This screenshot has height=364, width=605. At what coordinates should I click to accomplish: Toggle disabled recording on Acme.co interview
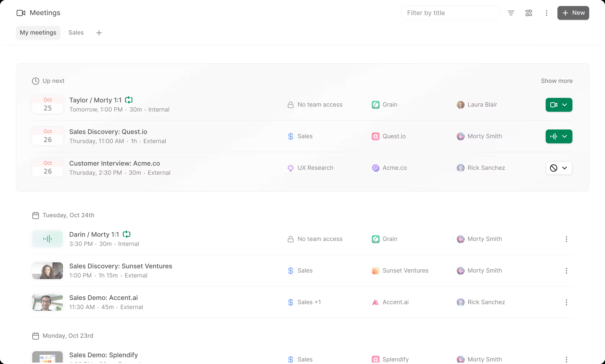click(554, 168)
